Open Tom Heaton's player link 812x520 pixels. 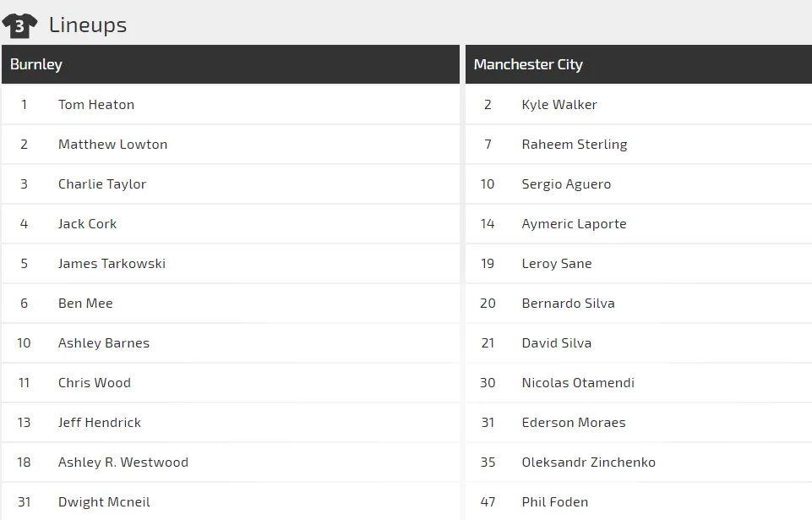[96, 105]
